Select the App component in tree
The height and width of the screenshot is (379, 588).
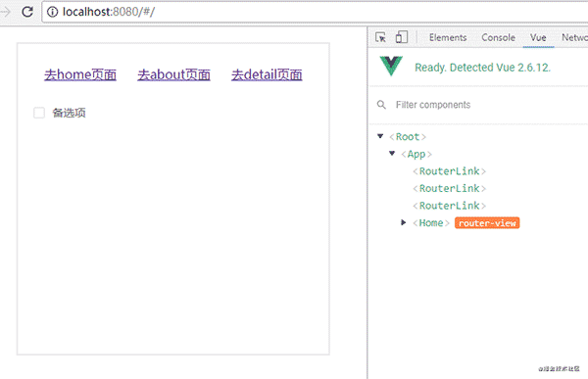click(x=416, y=154)
